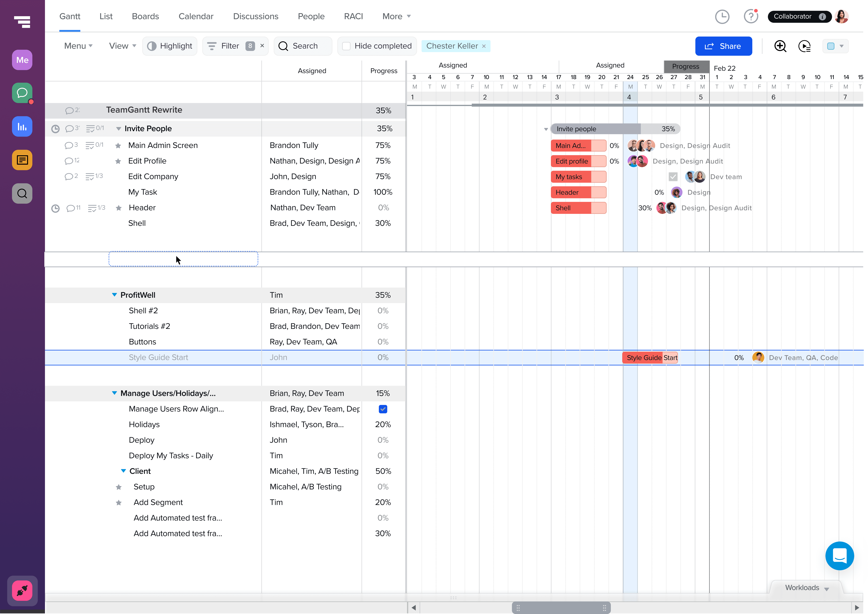Screen dimensions: 868x614
Task: Uncheck Manage Users Row Align completion
Action: coord(383,409)
